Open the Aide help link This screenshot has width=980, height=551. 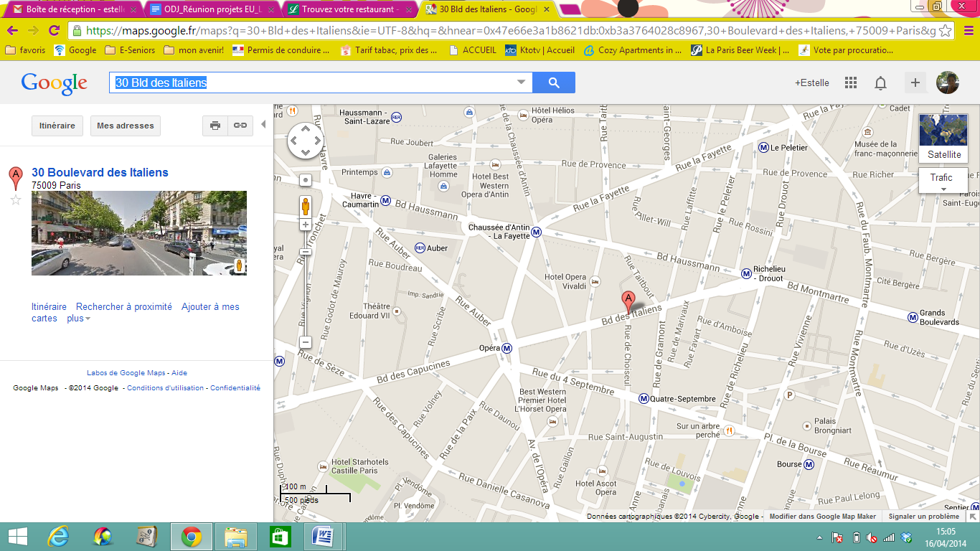tap(179, 373)
